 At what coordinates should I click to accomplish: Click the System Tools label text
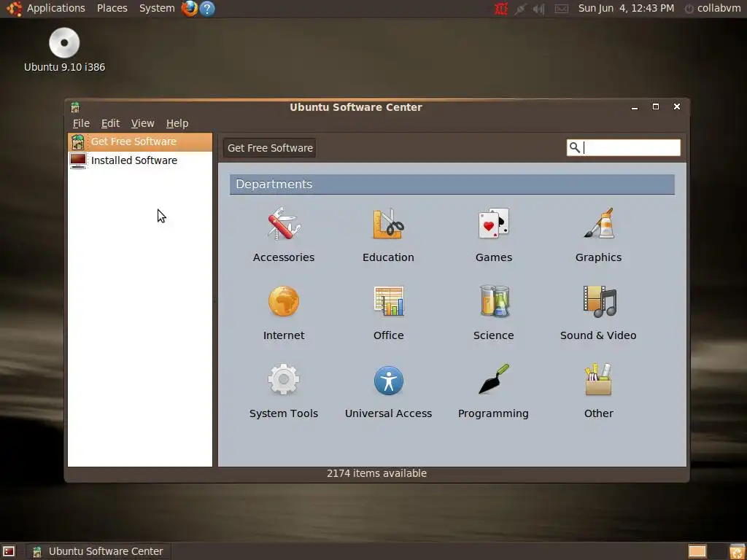click(284, 413)
